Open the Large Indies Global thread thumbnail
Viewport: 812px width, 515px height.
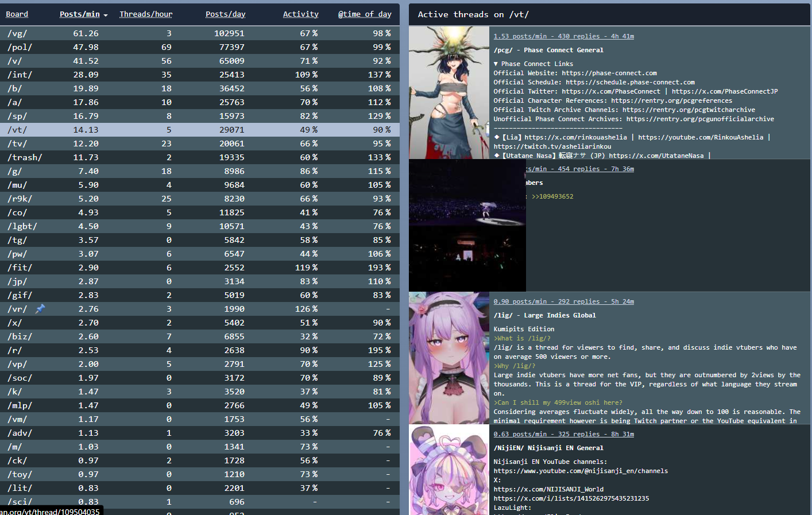coord(449,358)
